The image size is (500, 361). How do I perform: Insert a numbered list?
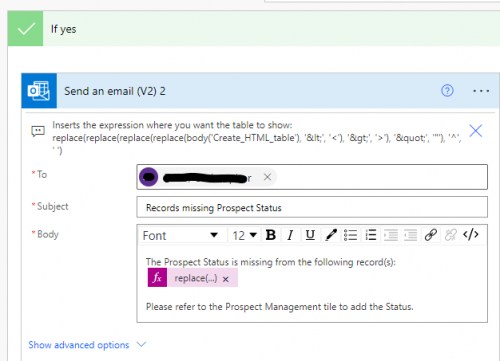(371, 235)
